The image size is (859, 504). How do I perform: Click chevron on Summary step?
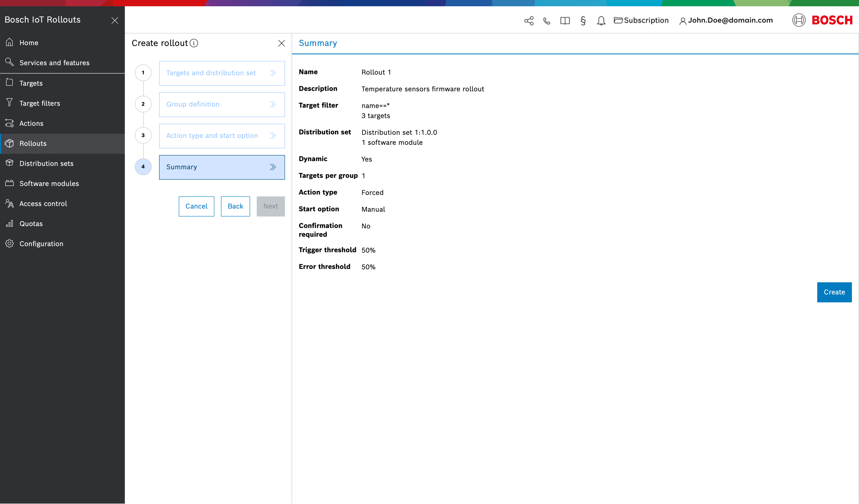pos(273,167)
